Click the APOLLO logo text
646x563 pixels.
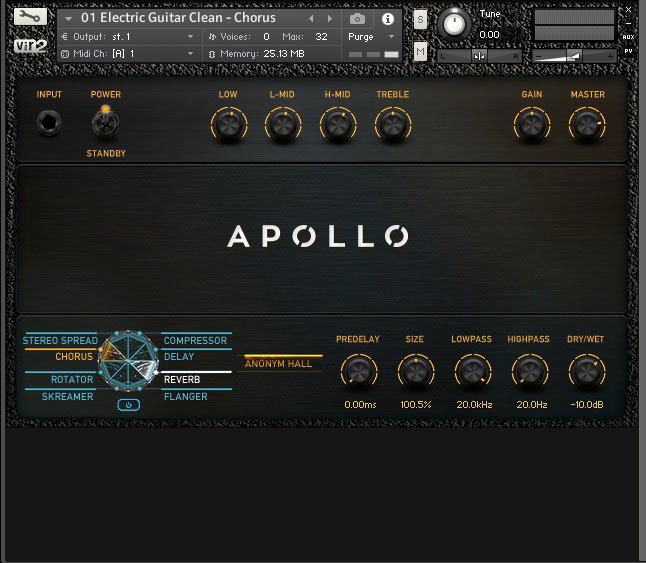(x=318, y=236)
